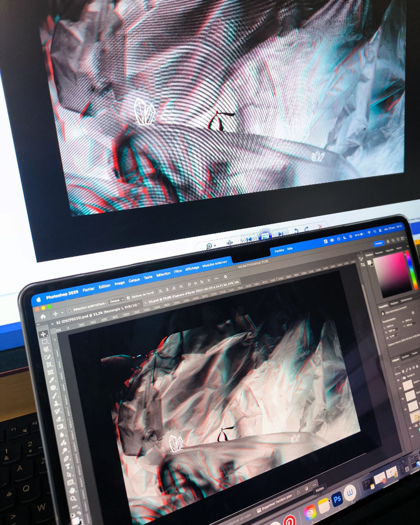This screenshot has height=525, width=420.
Task: Open the Apple menu
Action: coord(39,299)
